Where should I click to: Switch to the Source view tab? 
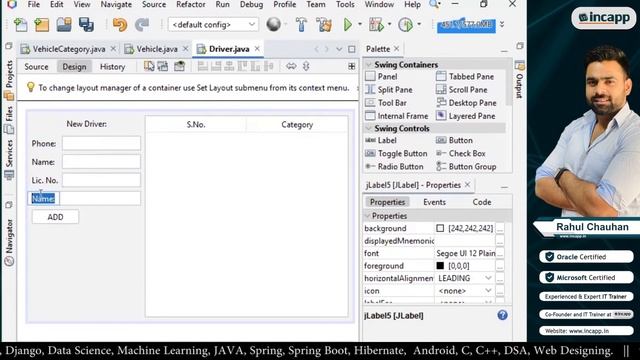point(36,67)
